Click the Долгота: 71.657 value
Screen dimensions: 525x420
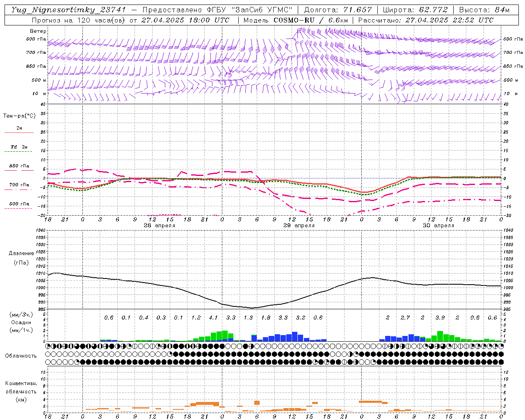point(338,10)
